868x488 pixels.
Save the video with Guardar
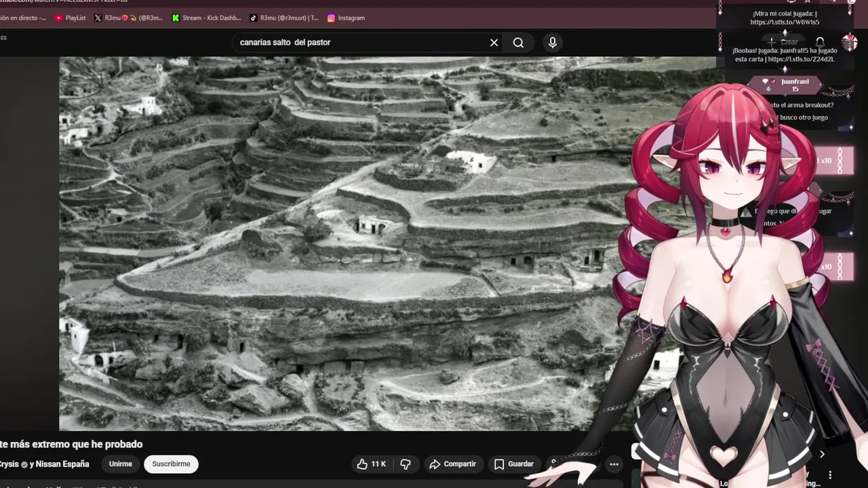[514, 464]
